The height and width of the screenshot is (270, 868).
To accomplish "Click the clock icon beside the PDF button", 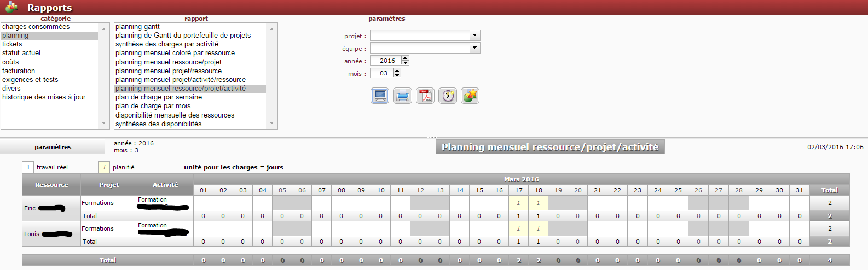I will click(x=448, y=96).
